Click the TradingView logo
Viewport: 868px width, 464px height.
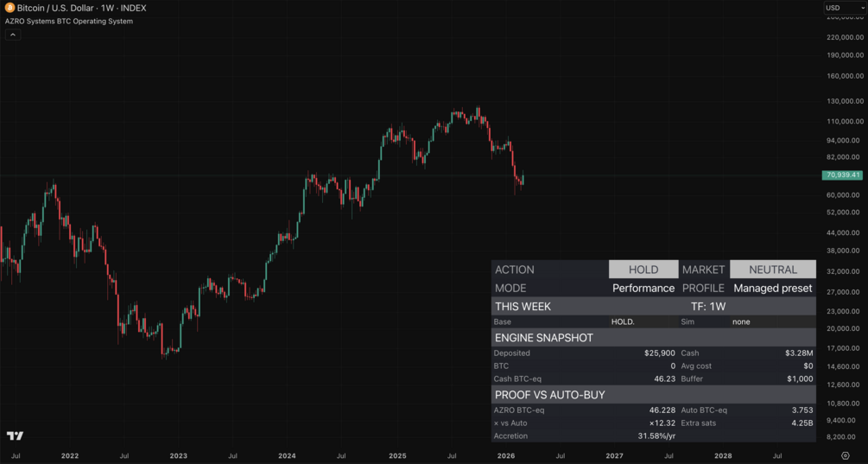pyautogui.click(x=15, y=435)
